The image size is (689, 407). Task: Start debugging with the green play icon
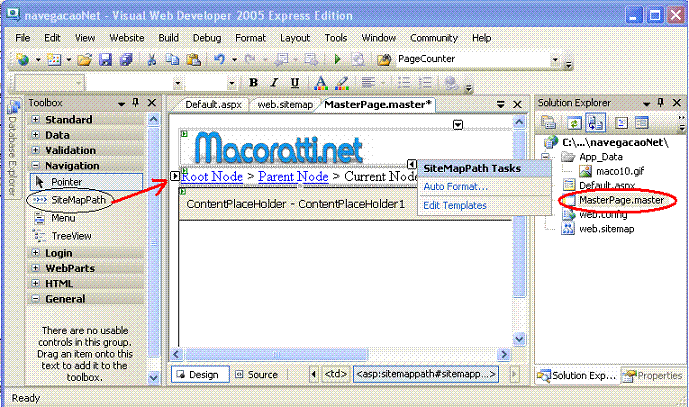pos(337,59)
